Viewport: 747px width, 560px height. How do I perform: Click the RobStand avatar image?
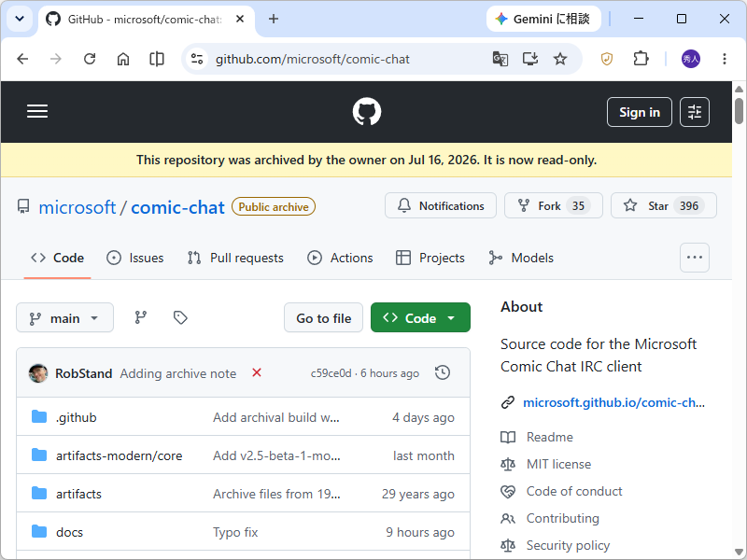[38, 373]
